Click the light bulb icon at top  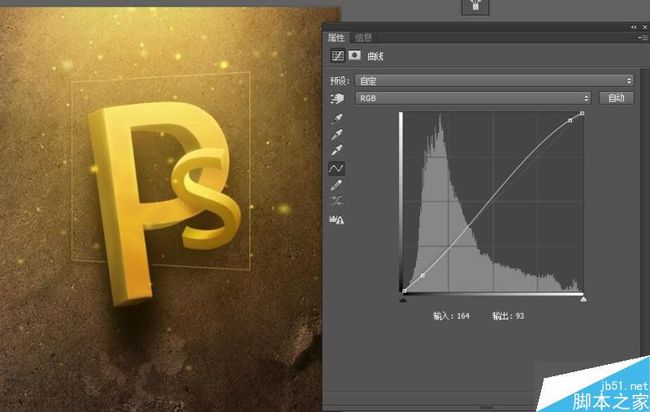475,6
